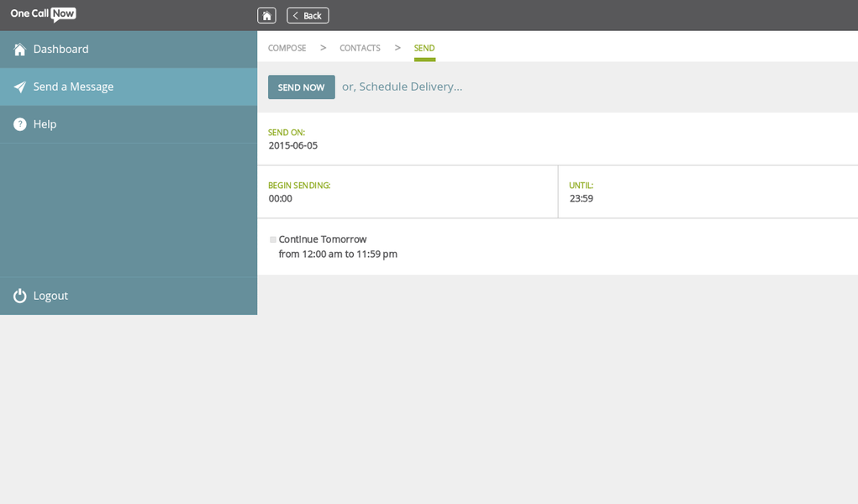Open the Begin Sending time selector
The image size is (858, 504).
pyautogui.click(x=281, y=198)
